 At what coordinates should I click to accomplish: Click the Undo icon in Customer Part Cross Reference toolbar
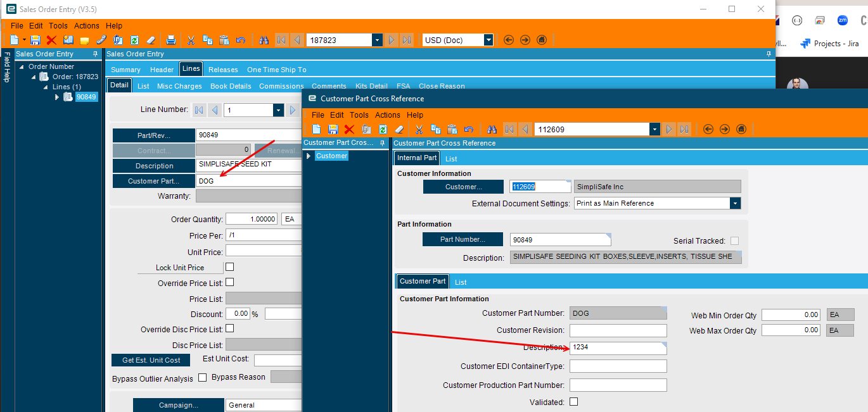[x=469, y=129]
